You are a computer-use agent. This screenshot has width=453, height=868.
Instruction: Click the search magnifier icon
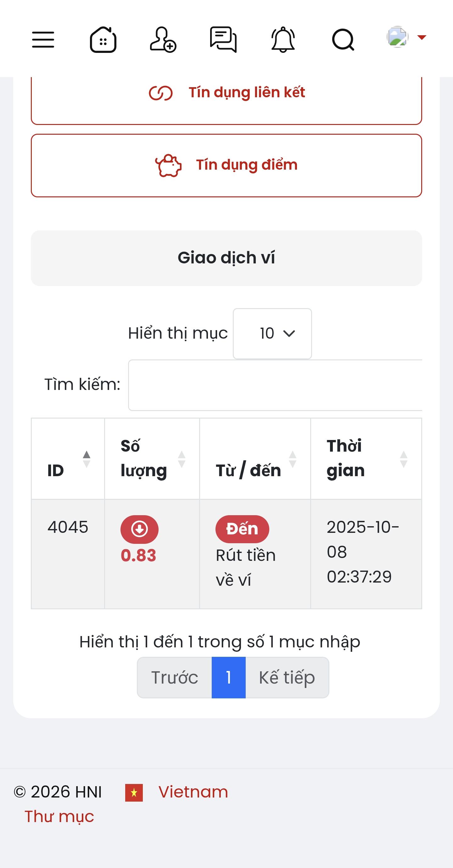[x=343, y=40]
